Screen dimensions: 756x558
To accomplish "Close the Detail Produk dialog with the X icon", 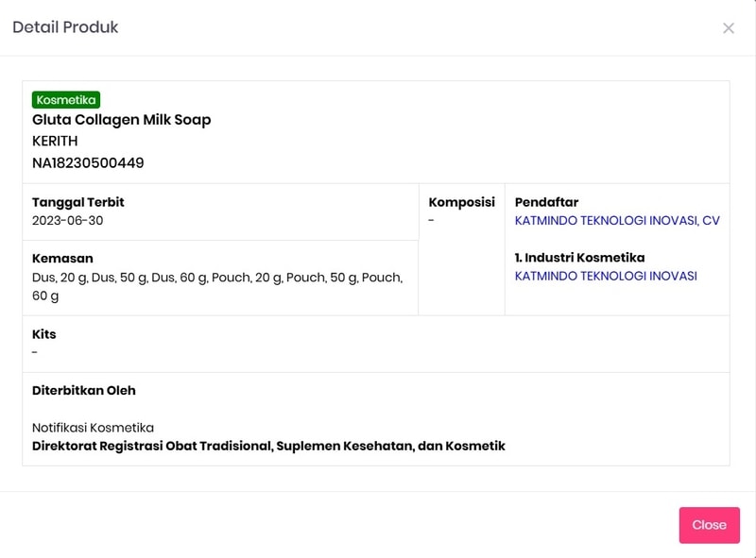I will click(729, 28).
